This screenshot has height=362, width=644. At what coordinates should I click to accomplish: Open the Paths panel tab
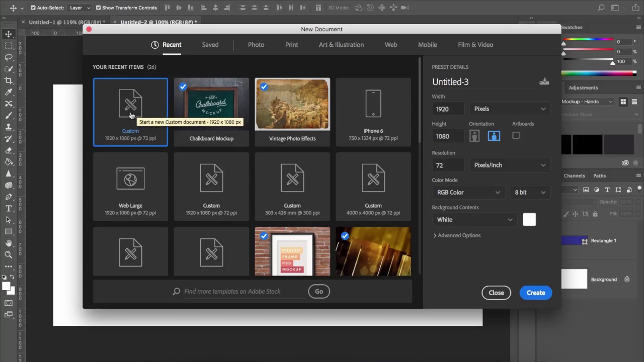(600, 176)
